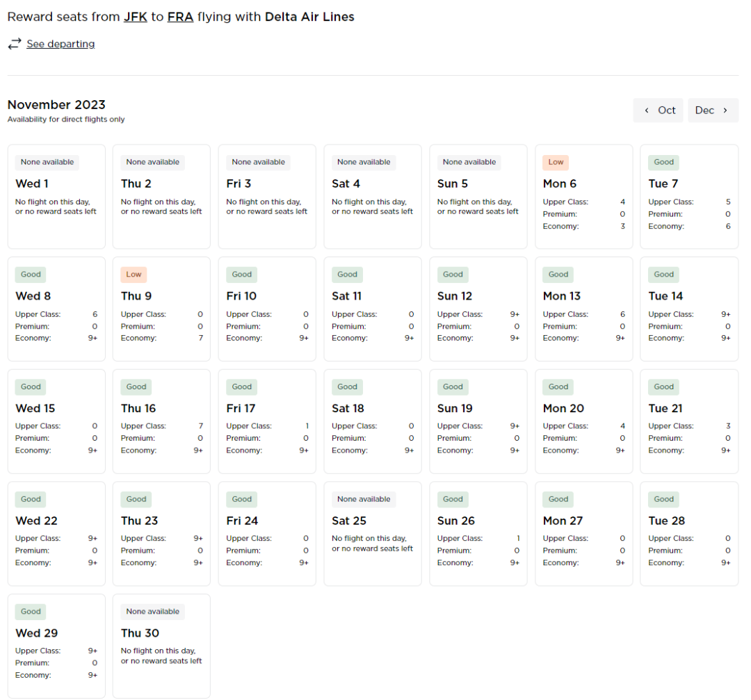Select the Sun 26 date card
The width and height of the screenshot is (751, 700).
tap(478, 534)
